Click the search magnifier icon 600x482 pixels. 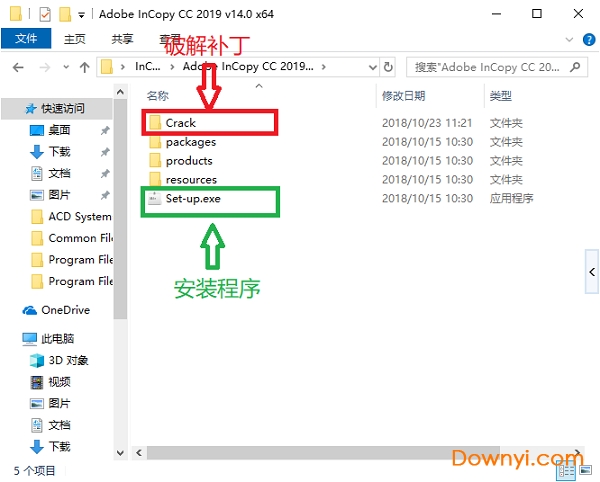(x=575, y=67)
